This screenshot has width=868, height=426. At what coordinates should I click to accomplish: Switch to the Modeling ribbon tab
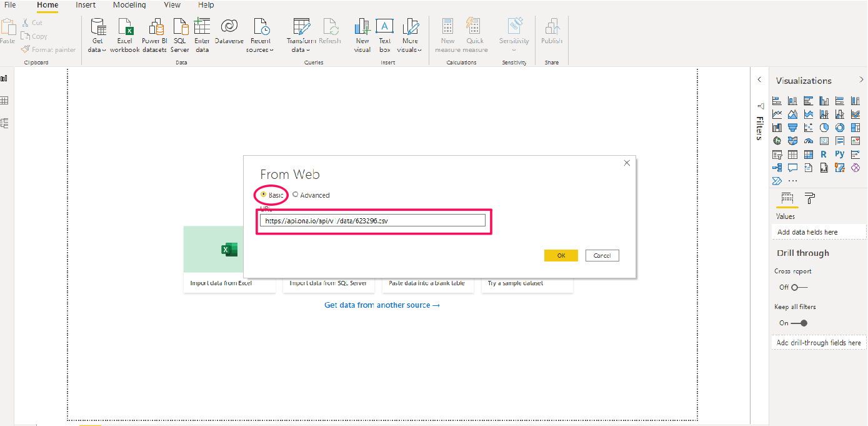point(129,5)
